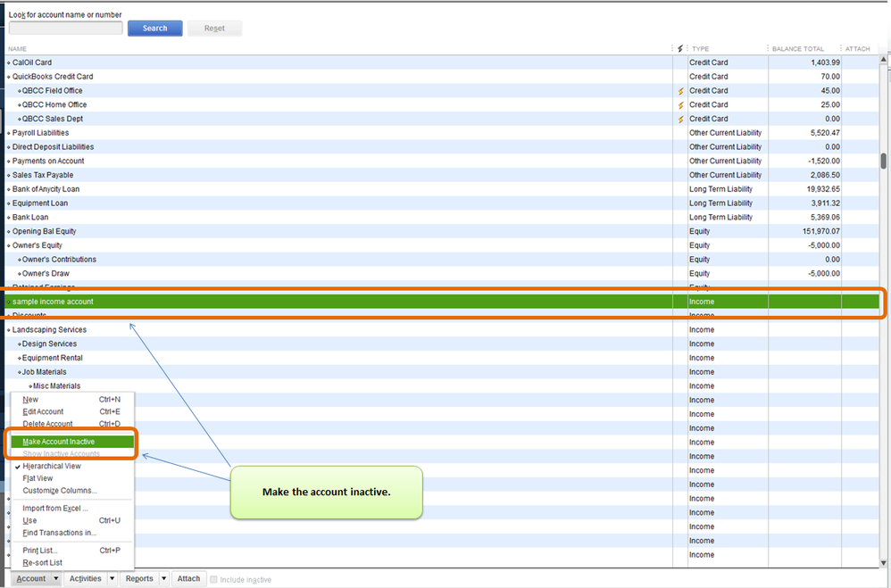Click the vertical scrollbar thumb
Image resolution: width=891 pixels, height=588 pixels.
(x=884, y=161)
